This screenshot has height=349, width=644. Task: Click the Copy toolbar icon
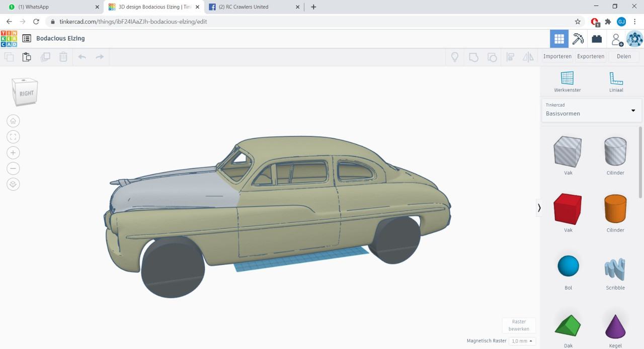(9, 57)
